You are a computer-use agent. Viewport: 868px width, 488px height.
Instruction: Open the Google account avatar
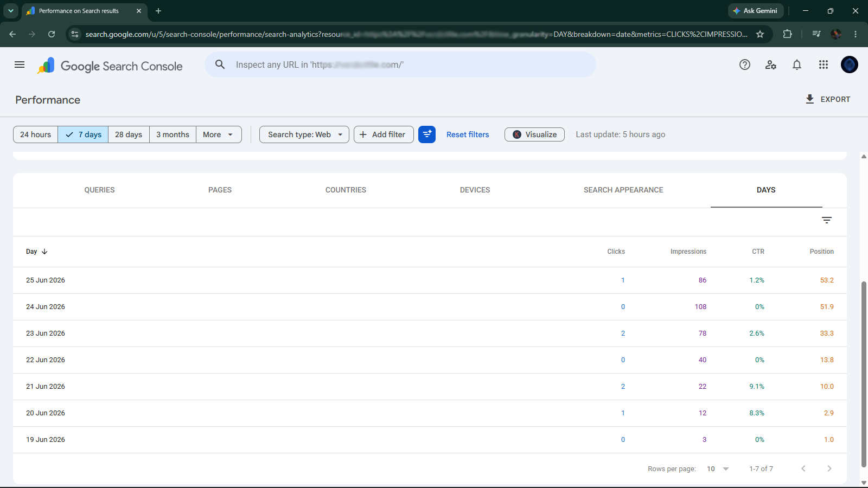(x=850, y=65)
